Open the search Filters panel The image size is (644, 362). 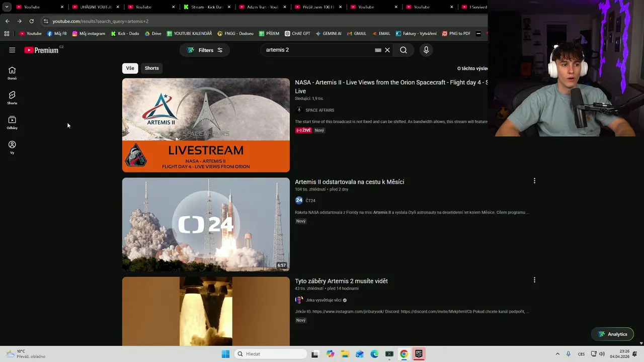[205, 50]
